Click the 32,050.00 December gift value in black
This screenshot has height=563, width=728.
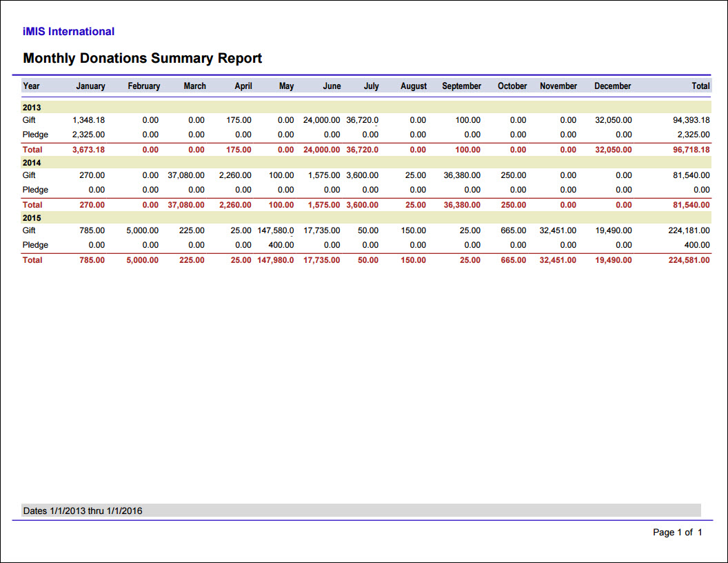pos(614,120)
